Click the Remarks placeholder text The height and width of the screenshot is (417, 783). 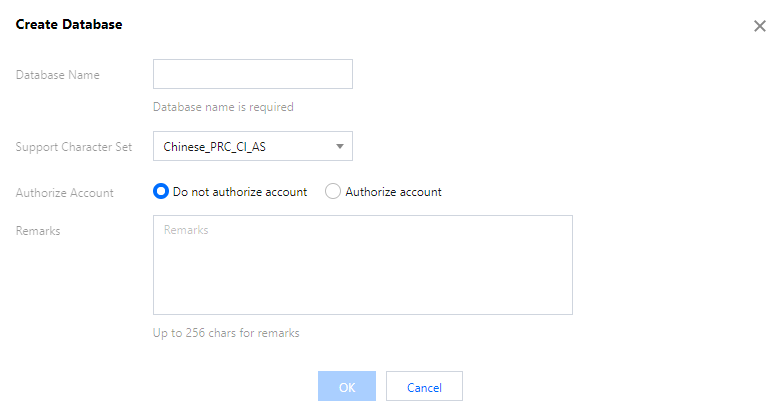coord(186,230)
